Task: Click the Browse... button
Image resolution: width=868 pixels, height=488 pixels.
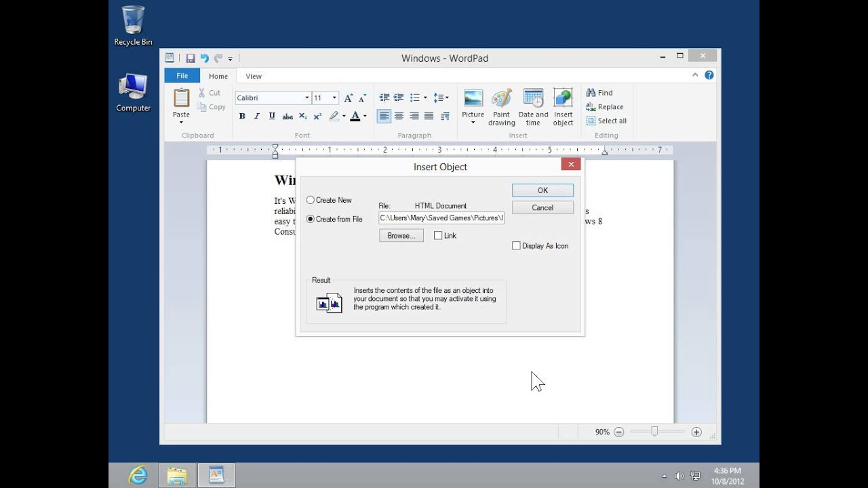Action: pyautogui.click(x=401, y=236)
